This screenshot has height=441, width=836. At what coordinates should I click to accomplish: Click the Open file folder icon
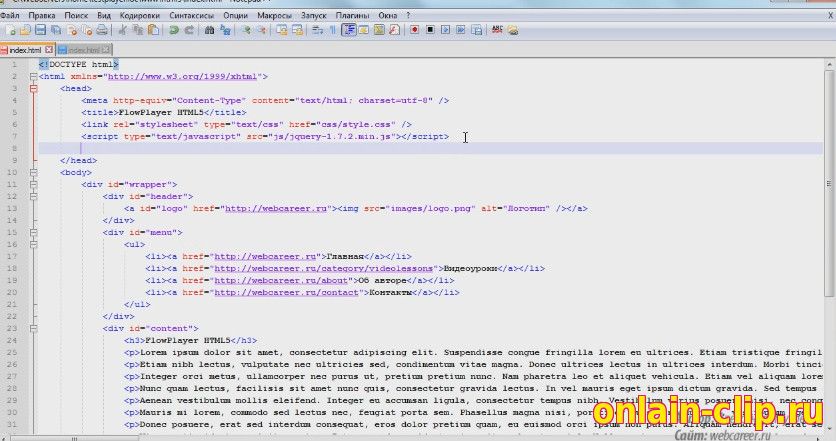pyautogui.click(x=25, y=30)
